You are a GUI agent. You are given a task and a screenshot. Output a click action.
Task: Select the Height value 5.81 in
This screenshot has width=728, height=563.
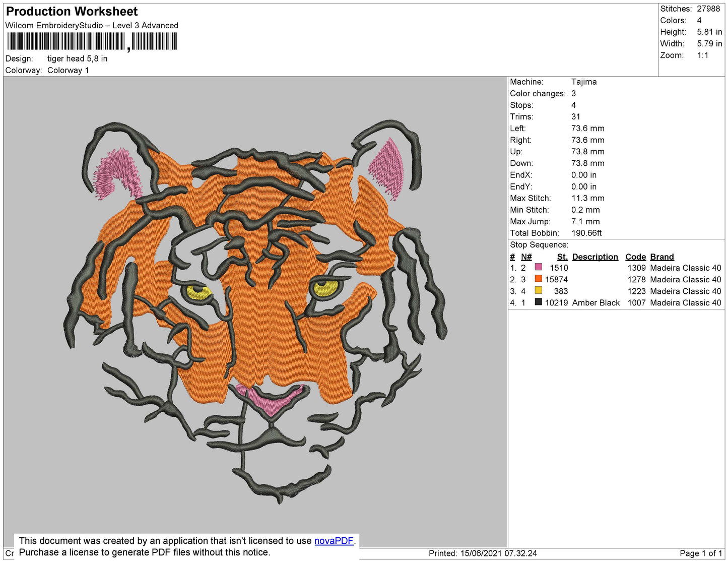[x=709, y=32]
